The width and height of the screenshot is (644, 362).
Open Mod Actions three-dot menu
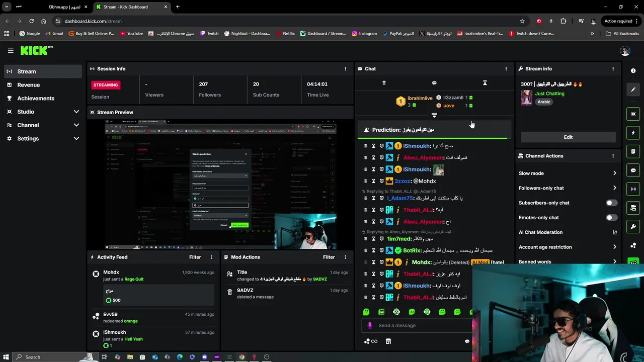coord(345,257)
